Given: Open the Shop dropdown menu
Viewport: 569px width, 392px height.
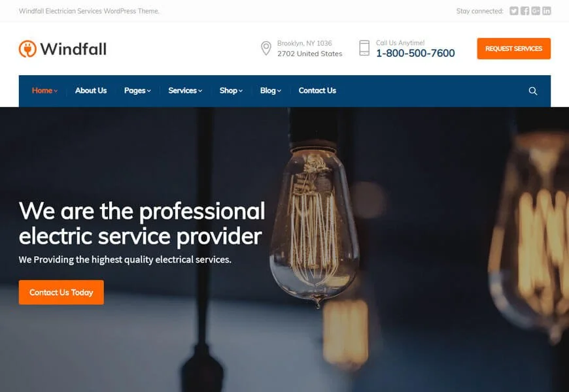Looking at the screenshot, I should tap(231, 91).
